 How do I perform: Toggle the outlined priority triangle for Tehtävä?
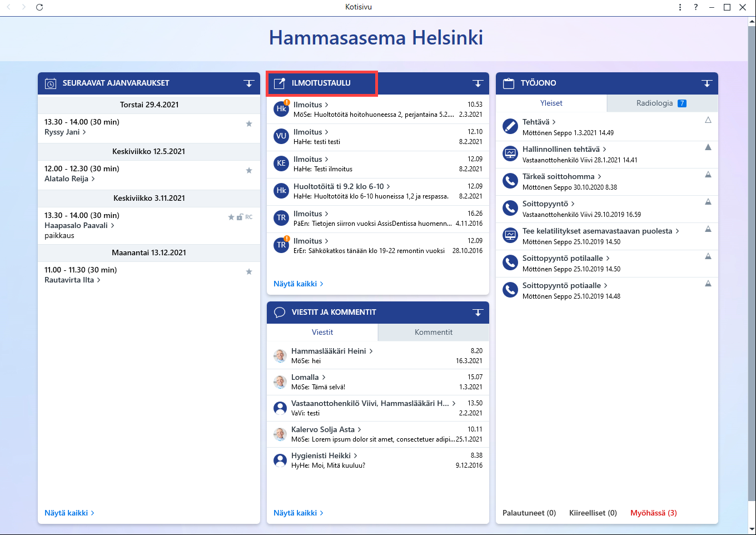(708, 120)
